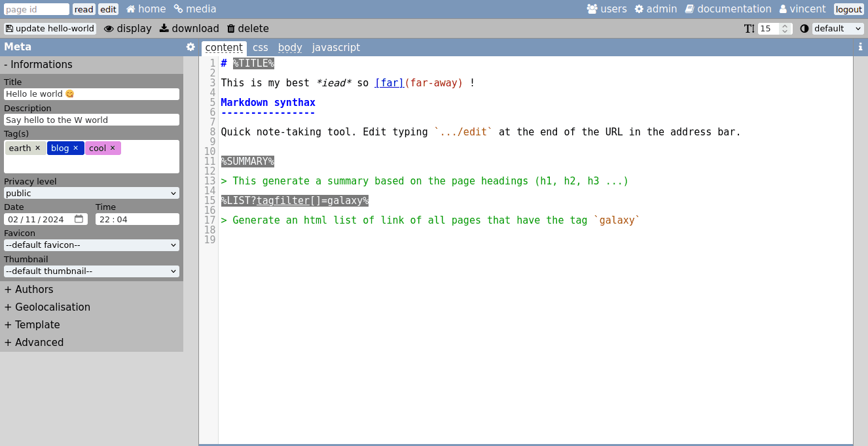Collapse the Informations section
The width and height of the screenshot is (868, 446).
pyautogui.click(x=38, y=65)
